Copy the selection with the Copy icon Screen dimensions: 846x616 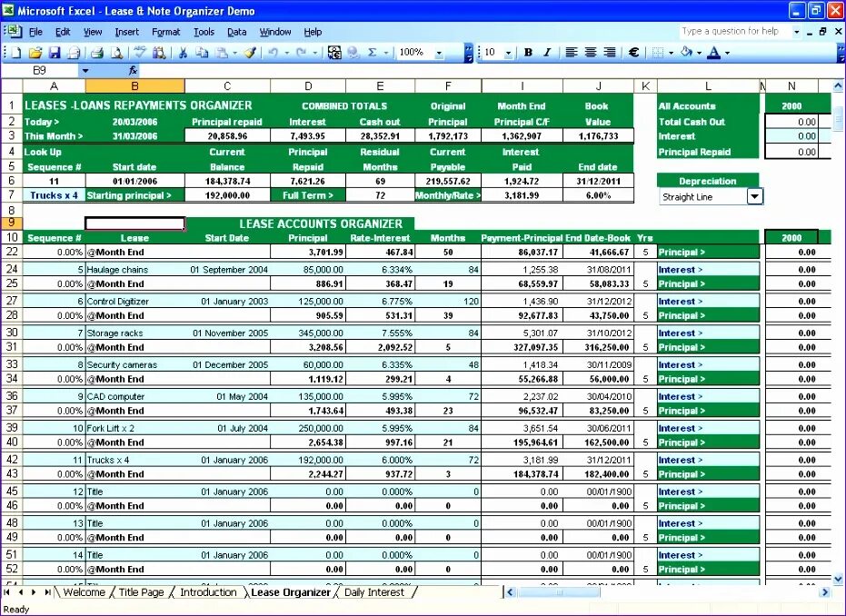pyautogui.click(x=202, y=53)
